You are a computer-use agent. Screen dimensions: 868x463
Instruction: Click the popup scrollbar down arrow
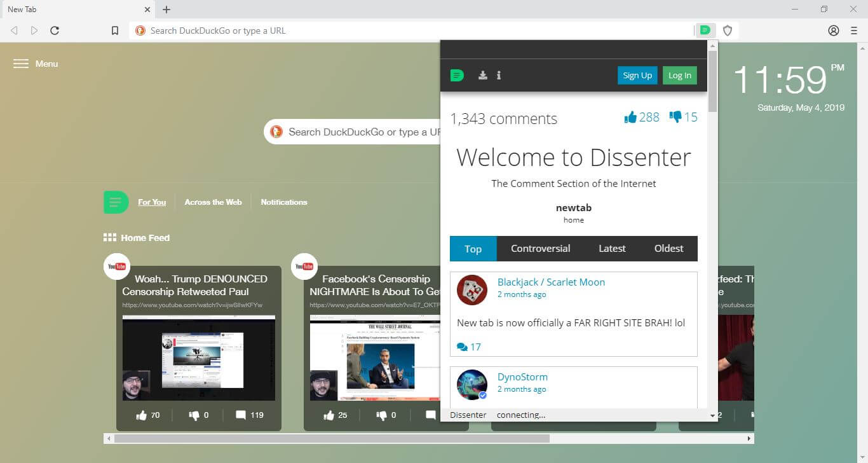click(x=713, y=415)
